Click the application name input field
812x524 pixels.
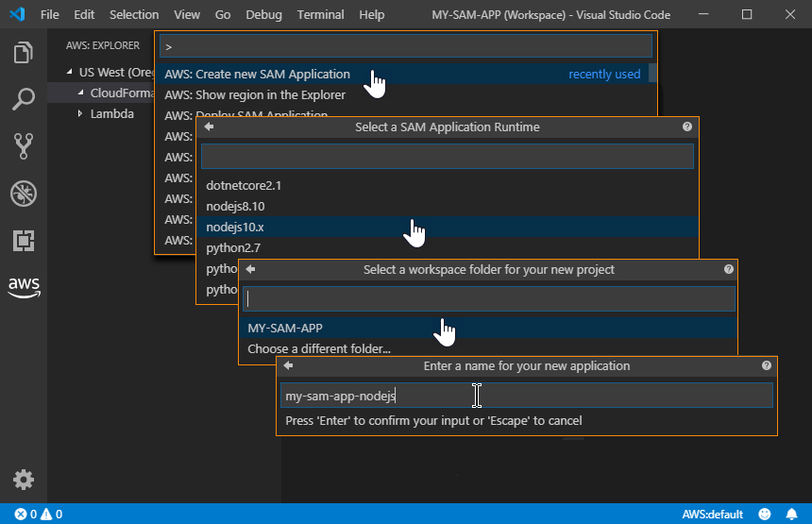(x=526, y=397)
